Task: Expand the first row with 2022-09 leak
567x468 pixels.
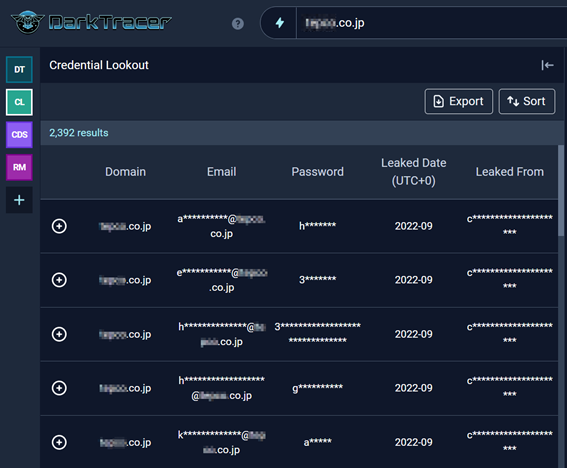Action: [x=59, y=226]
